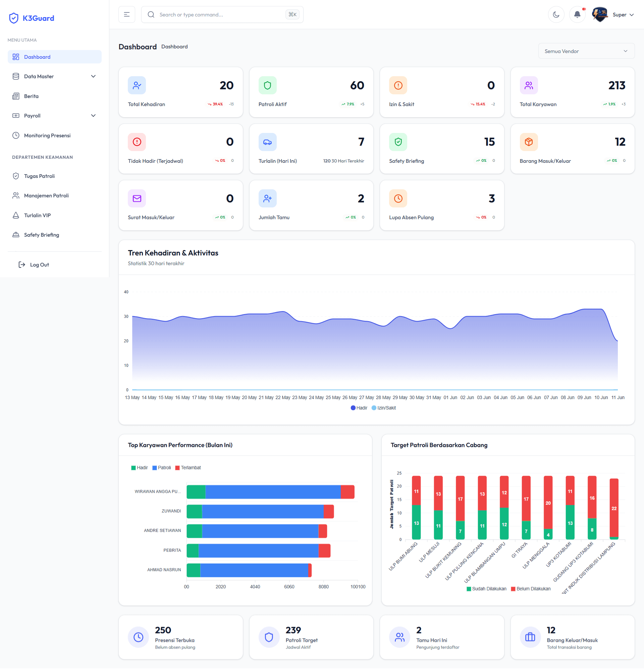This screenshot has width=644, height=669.
Task: Click the Patroli Aktif shield icon
Action: coord(267,85)
